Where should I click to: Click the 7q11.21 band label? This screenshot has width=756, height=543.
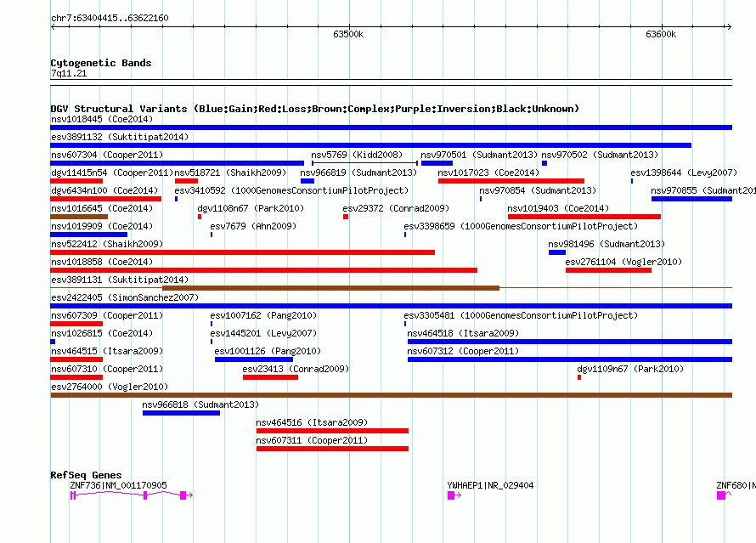(69, 73)
